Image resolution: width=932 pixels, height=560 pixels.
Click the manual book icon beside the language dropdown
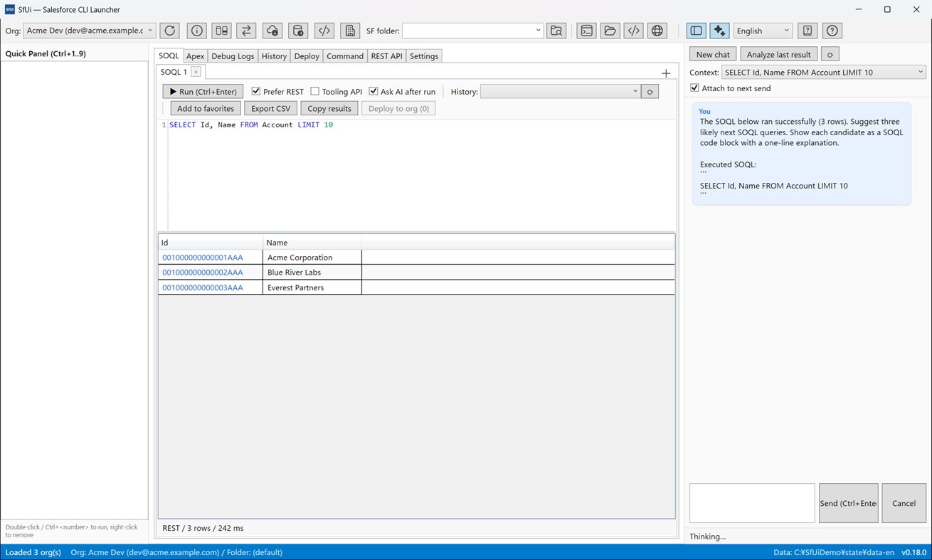coord(807,31)
